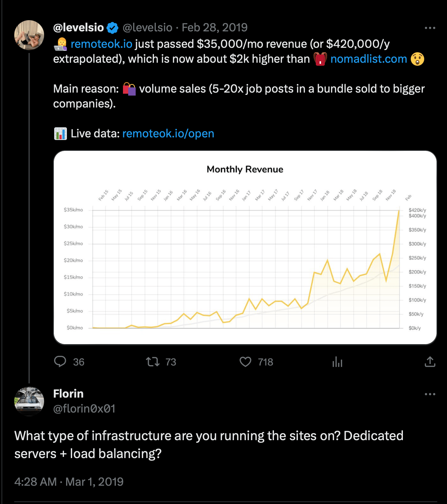Click the Feb 28, 2019 timestamp
Image resolution: width=447 pixels, height=504 pixels.
[215, 28]
